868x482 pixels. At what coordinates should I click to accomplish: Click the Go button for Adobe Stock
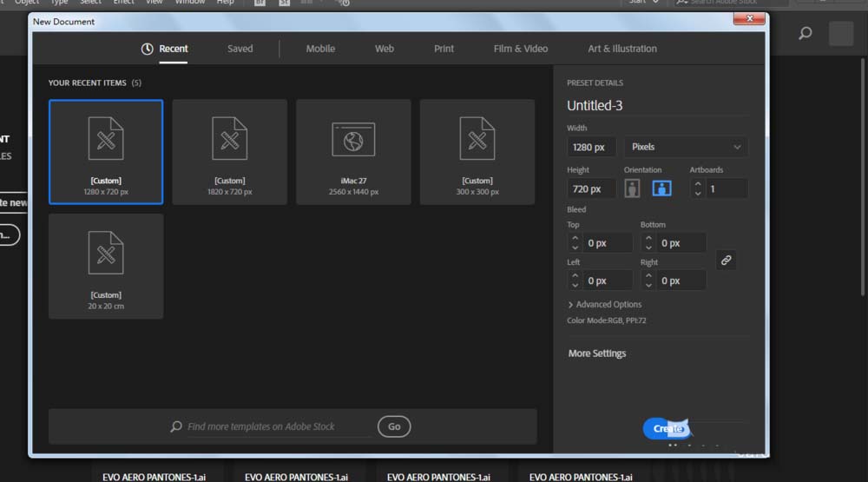[393, 426]
